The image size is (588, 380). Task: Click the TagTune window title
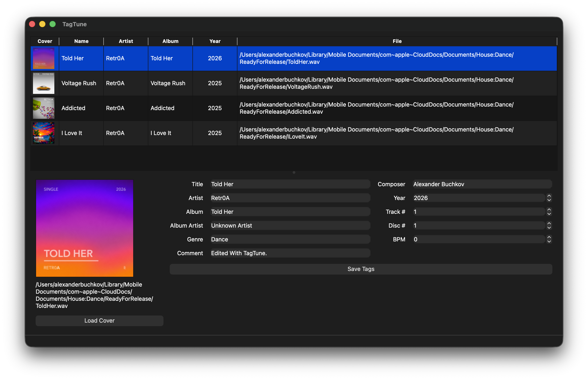coord(74,24)
